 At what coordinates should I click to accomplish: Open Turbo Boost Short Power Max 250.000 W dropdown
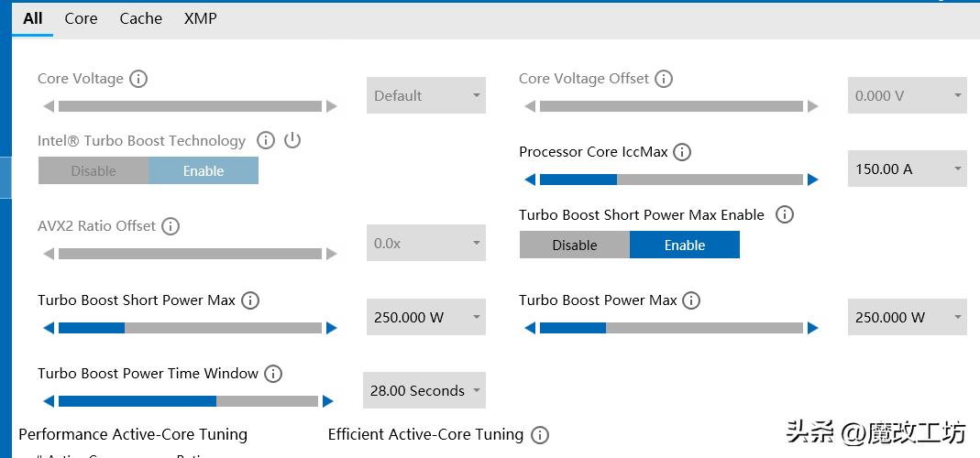tap(426, 318)
